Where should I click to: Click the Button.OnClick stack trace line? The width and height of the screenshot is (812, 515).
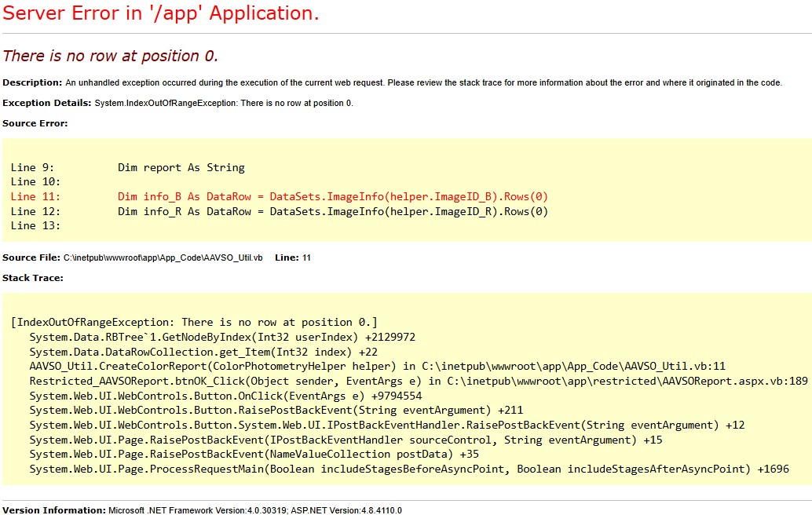[225, 396]
